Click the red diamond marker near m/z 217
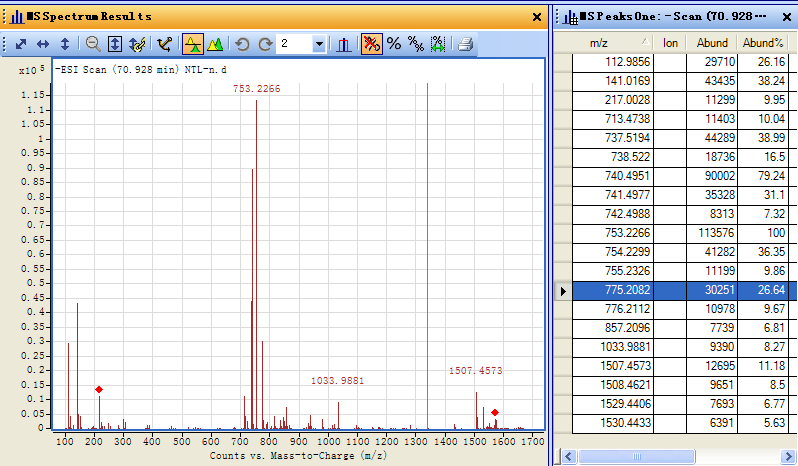798x466 pixels. [99, 390]
